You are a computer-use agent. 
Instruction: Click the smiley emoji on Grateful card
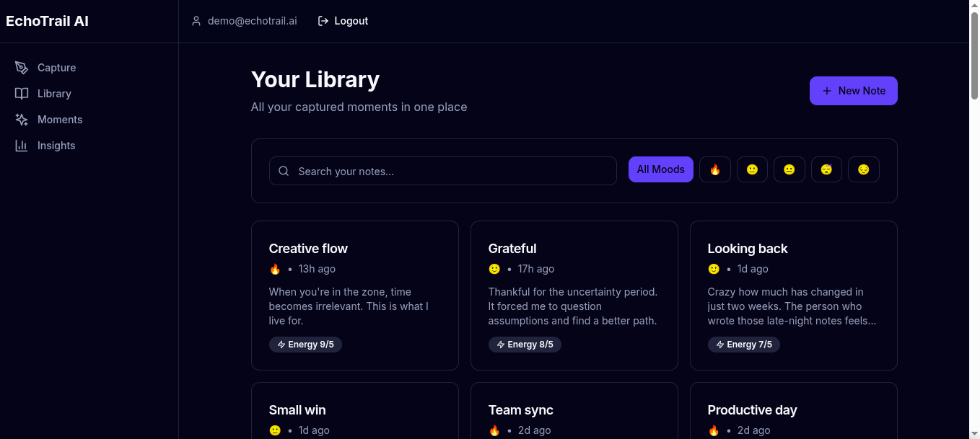click(494, 269)
